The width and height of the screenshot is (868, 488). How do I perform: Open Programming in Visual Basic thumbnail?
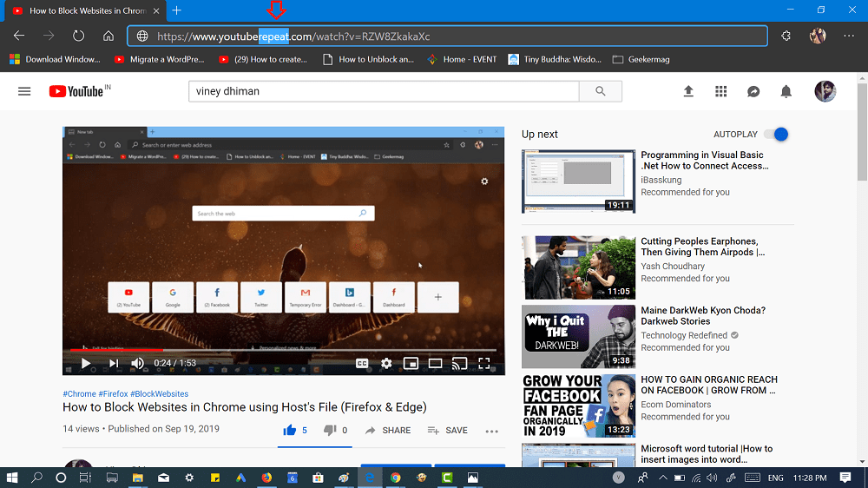(x=578, y=181)
